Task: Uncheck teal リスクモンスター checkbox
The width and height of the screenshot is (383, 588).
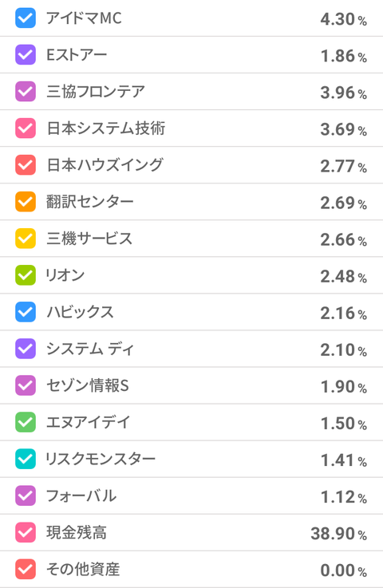Action: 25,459
